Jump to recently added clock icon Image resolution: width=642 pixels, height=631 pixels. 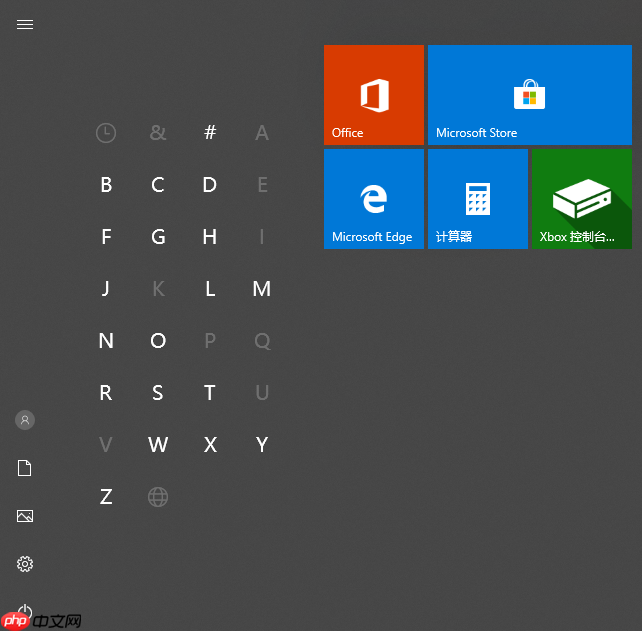106,133
